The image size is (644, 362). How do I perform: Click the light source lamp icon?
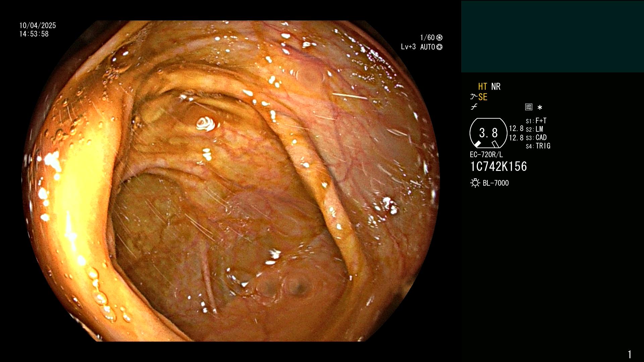(475, 183)
